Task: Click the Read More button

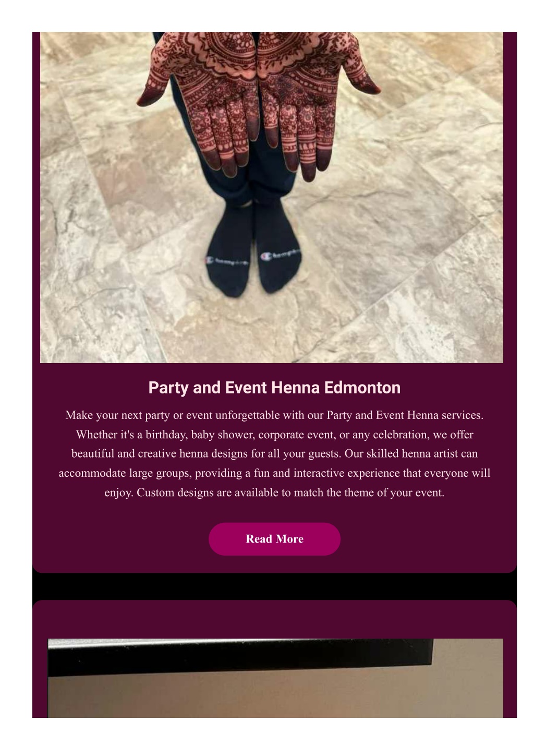Action: (x=274, y=539)
